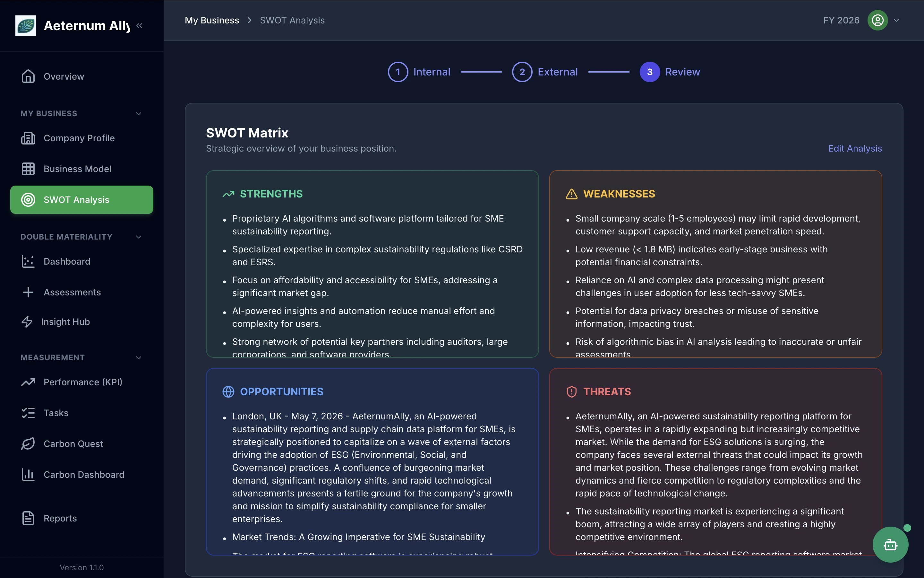
Task: Click the Overview home icon
Action: coord(28,76)
